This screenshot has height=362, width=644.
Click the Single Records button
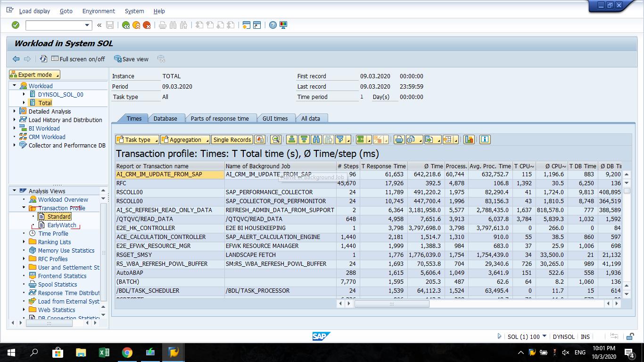tap(232, 139)
